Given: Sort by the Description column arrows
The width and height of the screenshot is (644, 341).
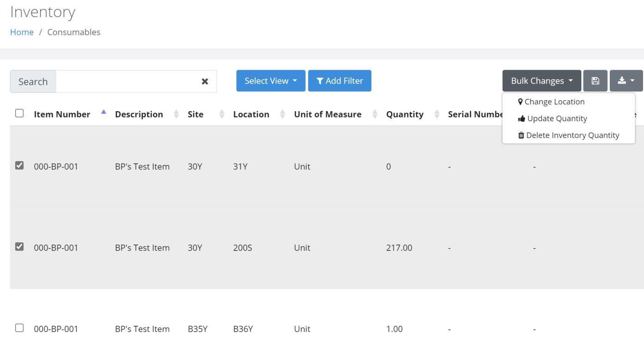Looking at the screenshot, I should pos(176,114).
